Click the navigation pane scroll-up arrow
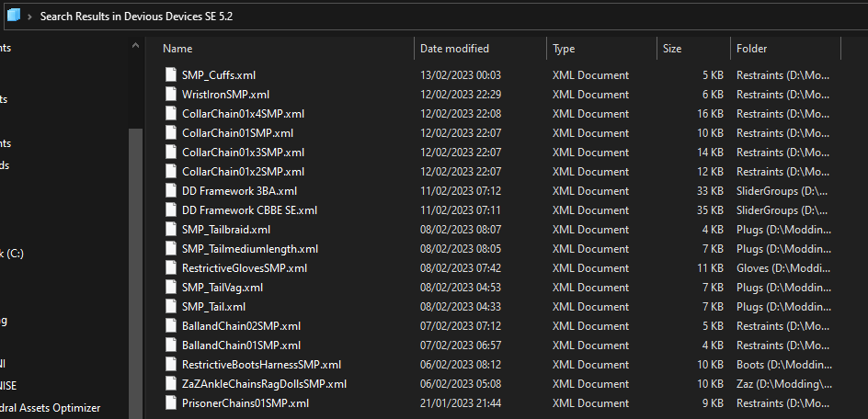This screenshot has width=868, height=419. (136, 47)
